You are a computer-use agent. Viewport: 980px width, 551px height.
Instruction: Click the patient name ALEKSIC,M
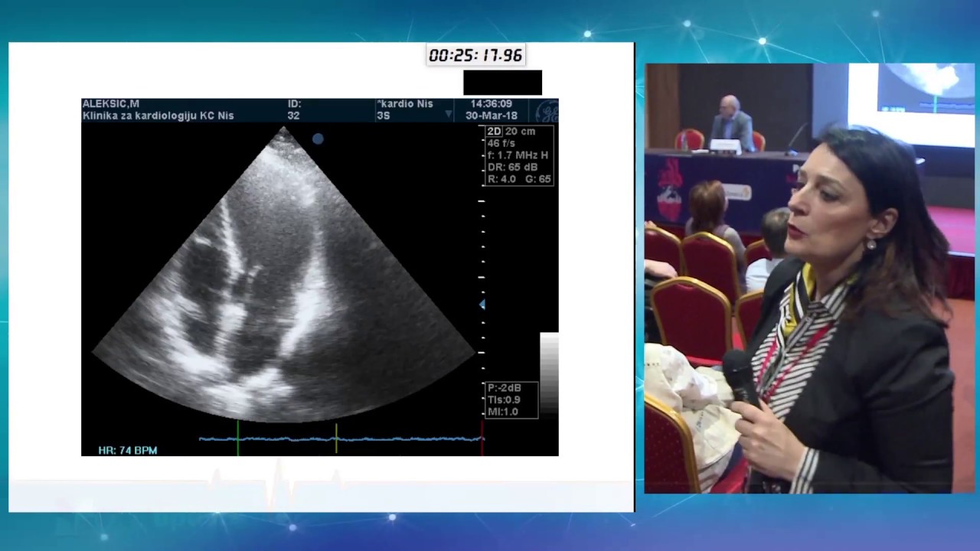(x=111, y=104)
